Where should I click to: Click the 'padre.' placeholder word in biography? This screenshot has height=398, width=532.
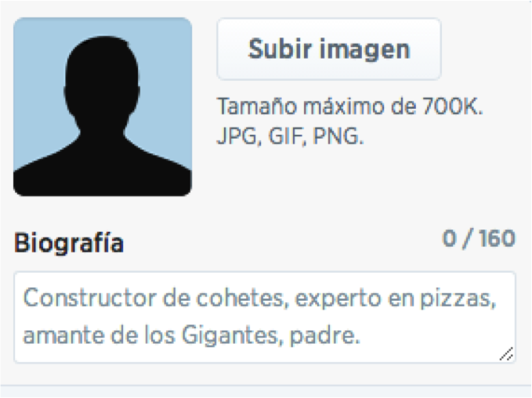(324, 336)
